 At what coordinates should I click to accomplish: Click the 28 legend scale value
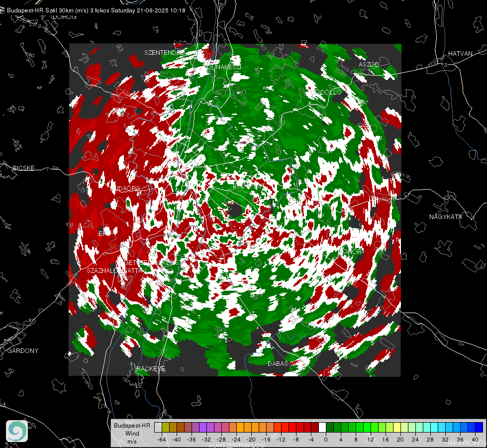point(430,440)
